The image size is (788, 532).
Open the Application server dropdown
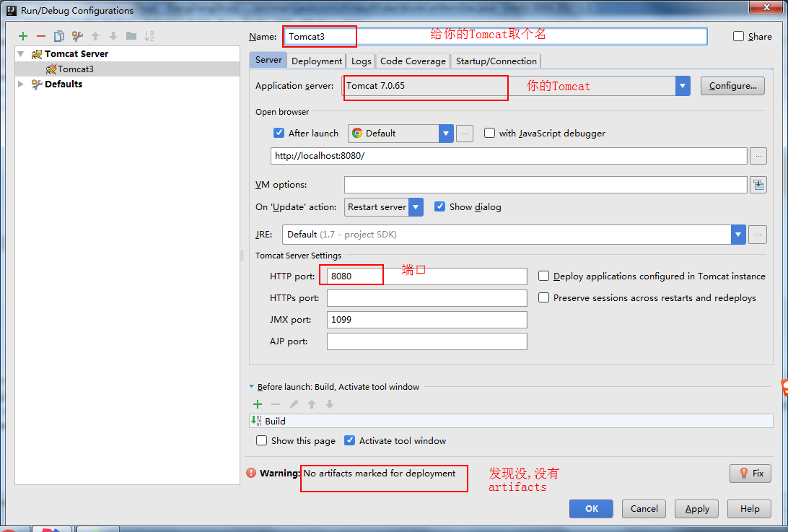point(683,86)
